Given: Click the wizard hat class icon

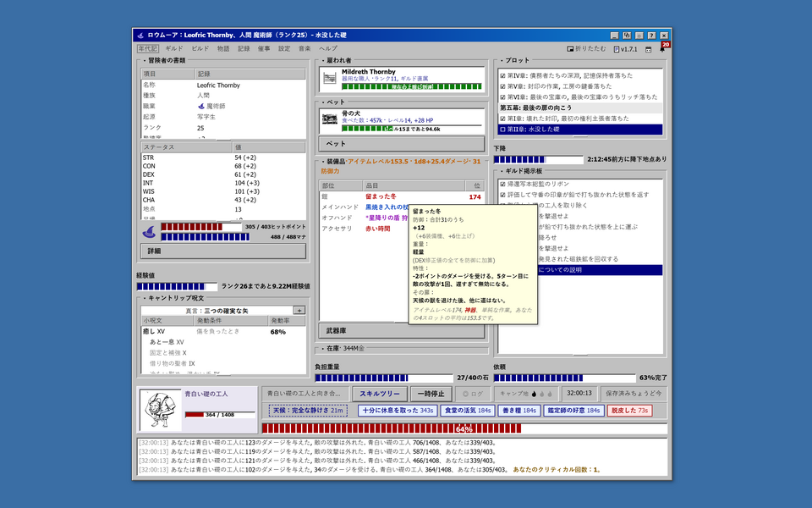Looking at the screenshot, I should 149,232.
